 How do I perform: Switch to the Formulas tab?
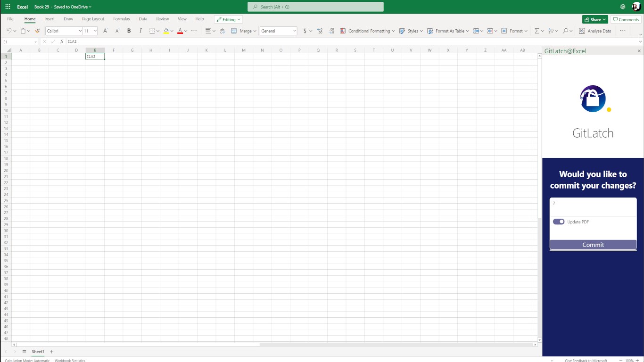(x=122, y=19)
